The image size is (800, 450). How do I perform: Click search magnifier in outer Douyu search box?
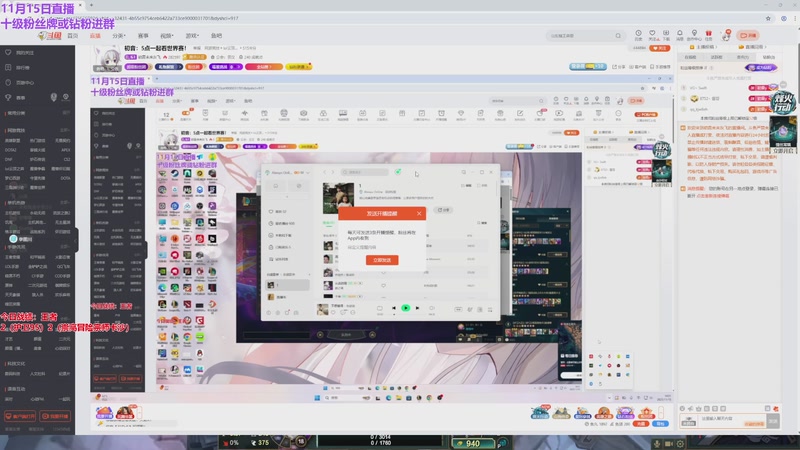click(x=618, y=36)
